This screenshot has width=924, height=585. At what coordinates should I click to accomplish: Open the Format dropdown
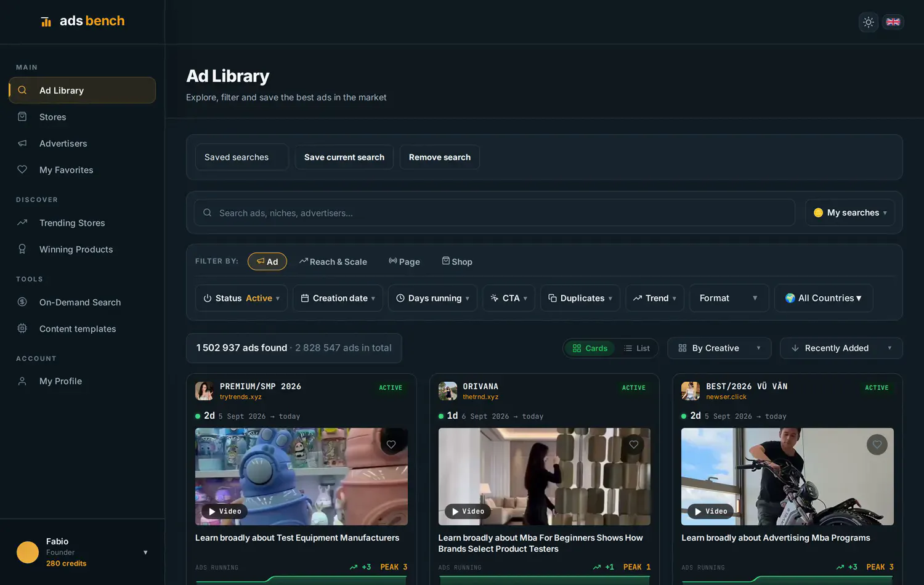coord(729,298)
